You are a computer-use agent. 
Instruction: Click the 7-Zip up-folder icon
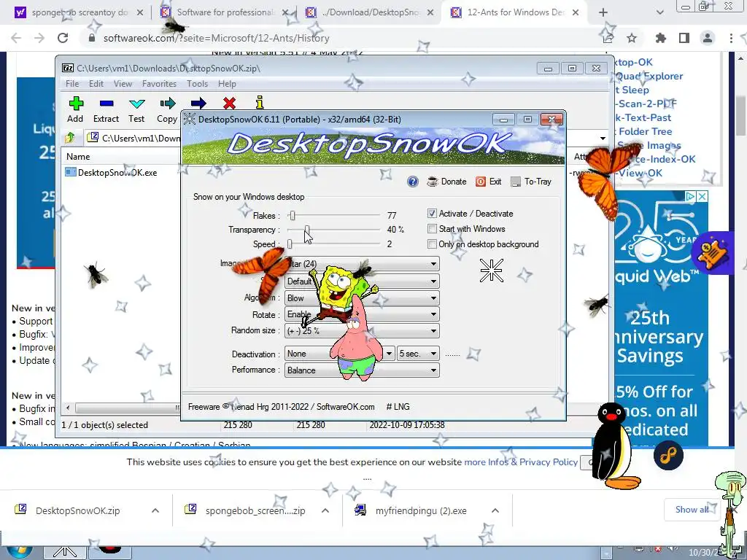(x=70, y=138)
